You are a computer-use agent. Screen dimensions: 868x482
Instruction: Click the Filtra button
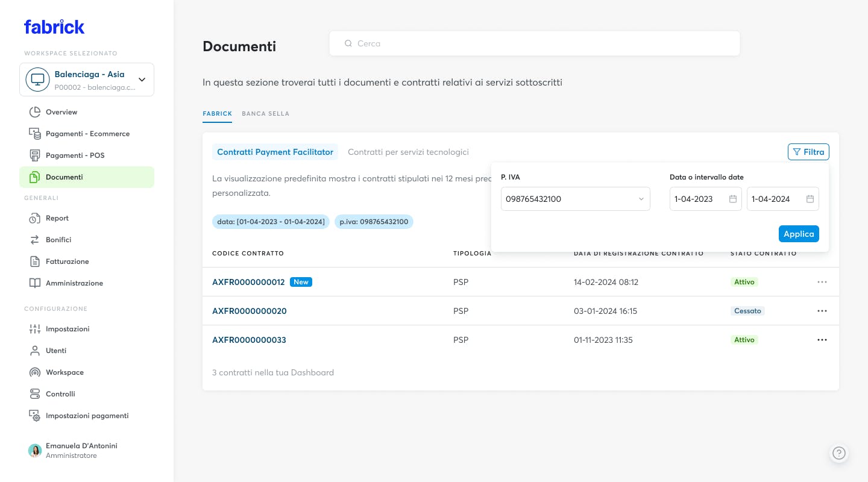[x=808, y=152]
